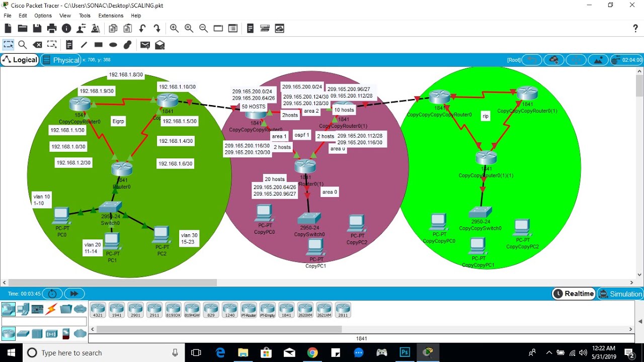Switch to the Physical workspace view

click(60, 60)
